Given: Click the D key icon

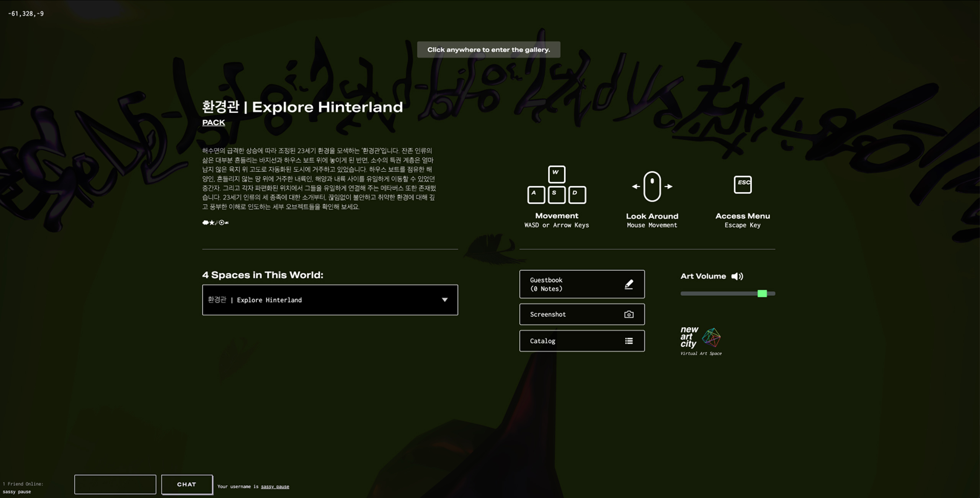Looking at the screenshot, I should tap(577, 195).
